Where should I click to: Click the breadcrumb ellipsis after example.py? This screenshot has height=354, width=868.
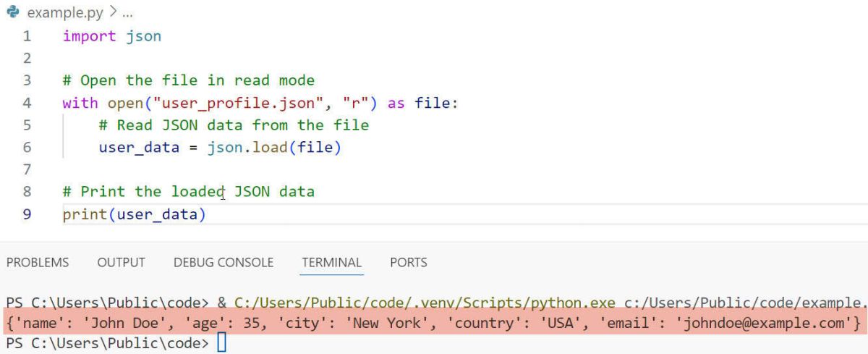[127, 13]
